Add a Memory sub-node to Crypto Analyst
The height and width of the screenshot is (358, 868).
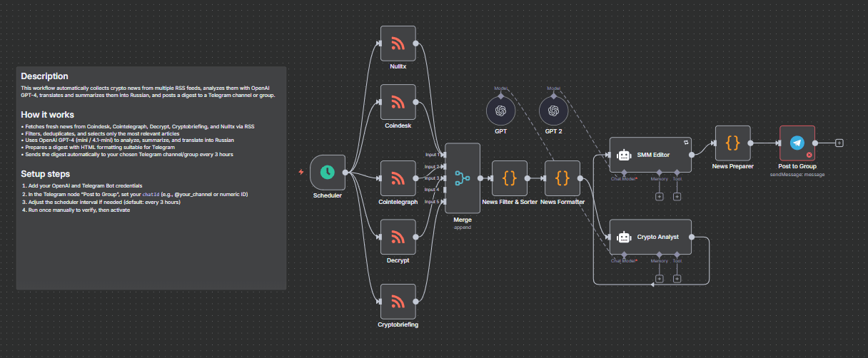(x=660, y=278)
